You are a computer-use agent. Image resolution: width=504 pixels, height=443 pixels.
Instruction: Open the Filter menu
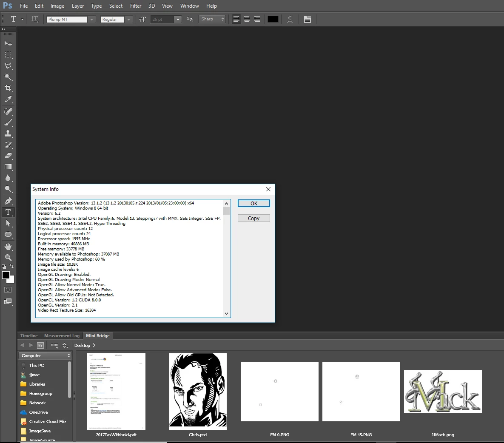click(x=136, y=6)
